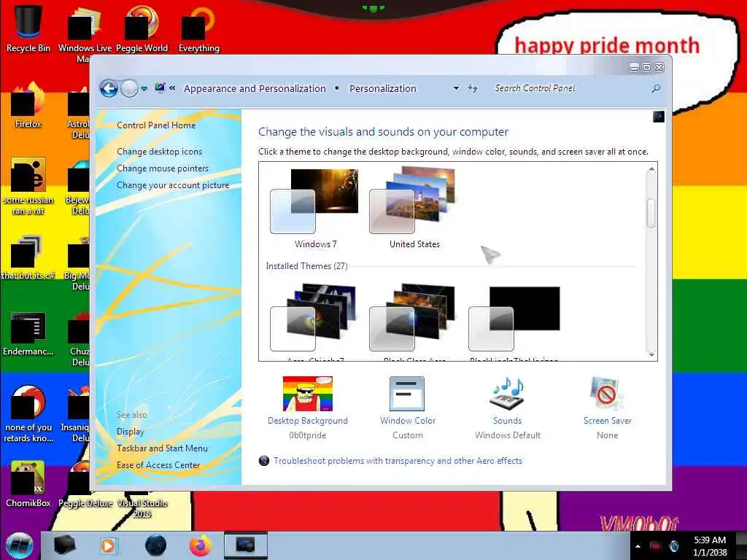Click Personalization breadcrumb in address bar
747x560 pixels.
[x=383, y=88]
